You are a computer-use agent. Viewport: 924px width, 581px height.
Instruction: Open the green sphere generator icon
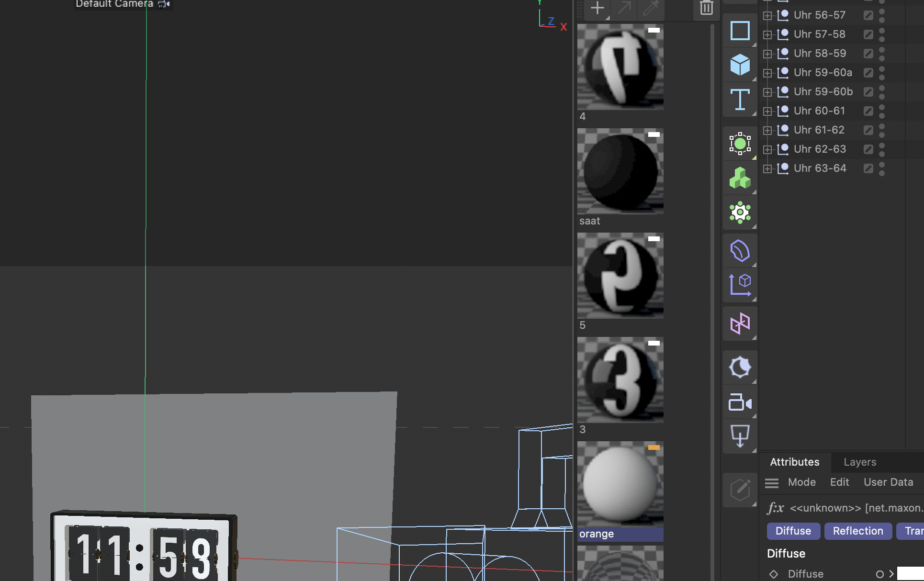[740, 143]
